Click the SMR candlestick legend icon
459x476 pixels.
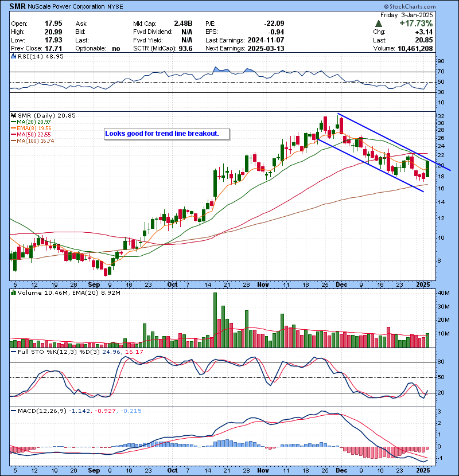(x=13, y=115)
